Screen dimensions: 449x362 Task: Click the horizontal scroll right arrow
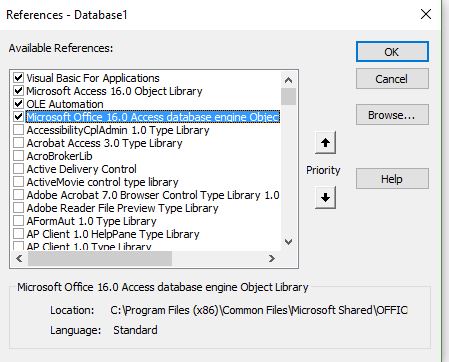(272, 258)
